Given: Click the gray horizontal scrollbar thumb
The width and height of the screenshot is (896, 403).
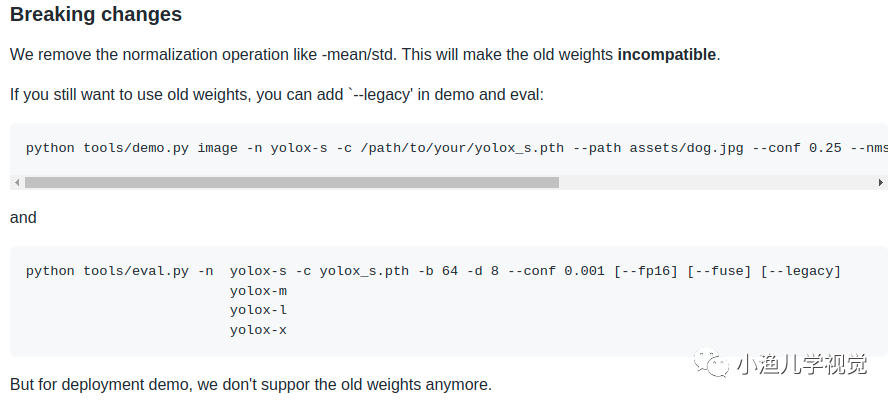Looking at the screenshot, I should (292, 182).
